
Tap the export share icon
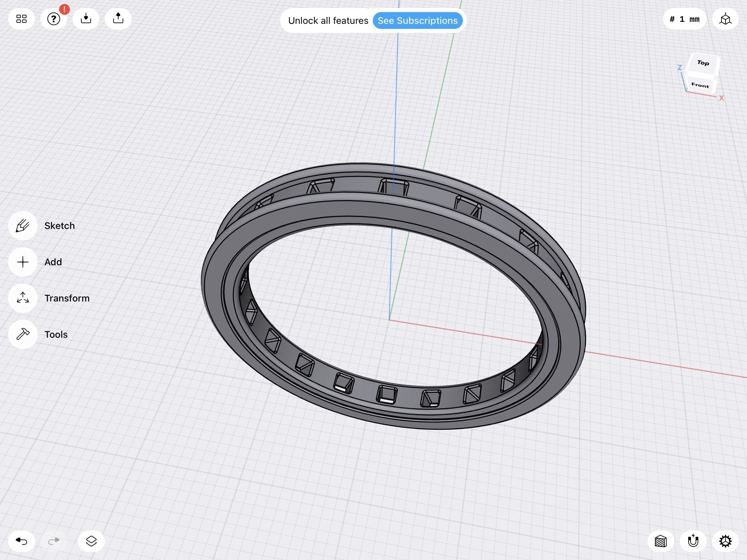tap(118, 18)
